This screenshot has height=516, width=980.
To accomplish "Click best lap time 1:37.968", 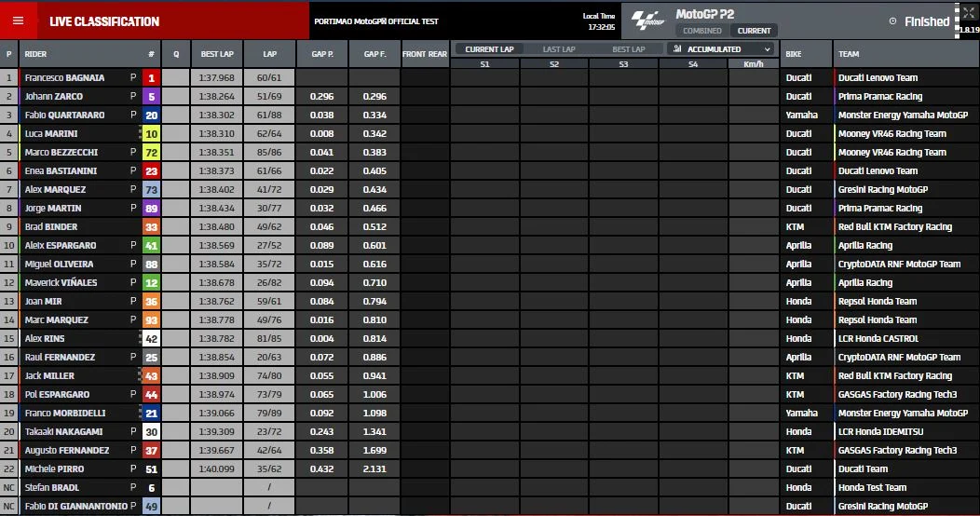I will (x=217, y=78).
